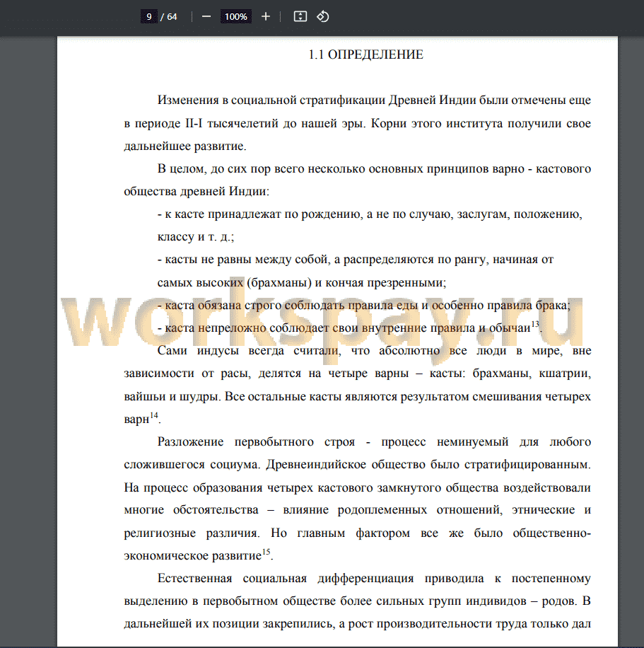
Task: Click the word "Разложение" starting a paragraph
Action: point(190,442)
